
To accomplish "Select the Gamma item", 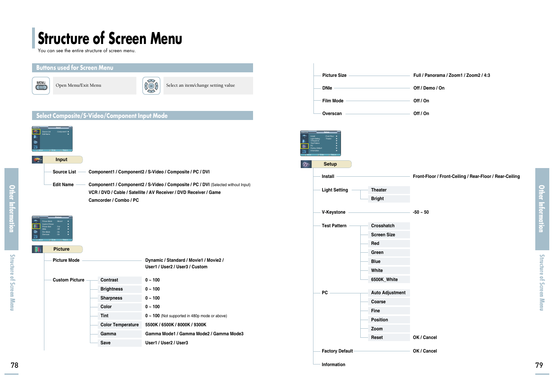I will click(x=120, y=334).
